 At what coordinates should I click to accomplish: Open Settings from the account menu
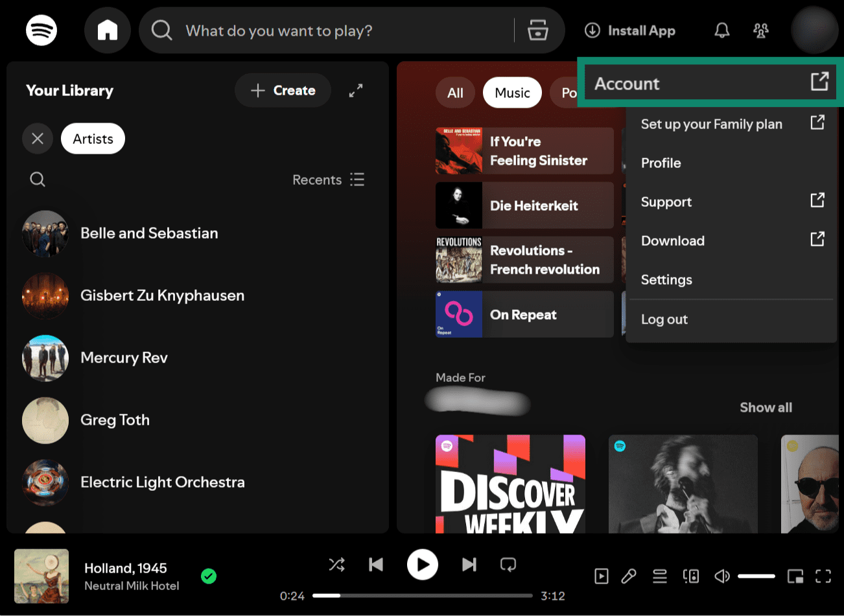(x=666, y=279)
